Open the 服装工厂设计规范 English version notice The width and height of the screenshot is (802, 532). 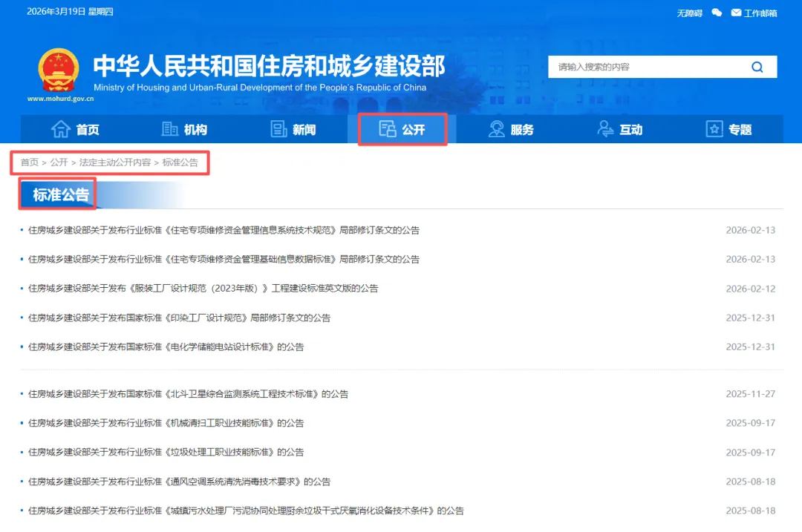point(203,289)
